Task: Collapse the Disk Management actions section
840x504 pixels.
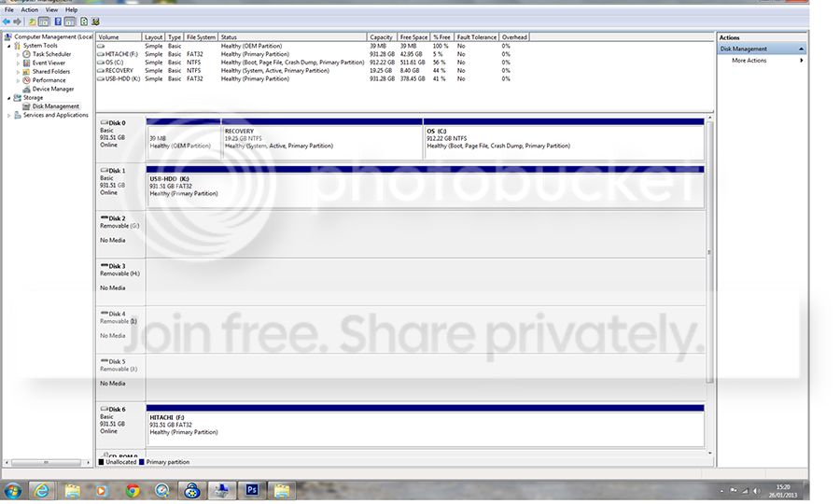Action: 801,49
